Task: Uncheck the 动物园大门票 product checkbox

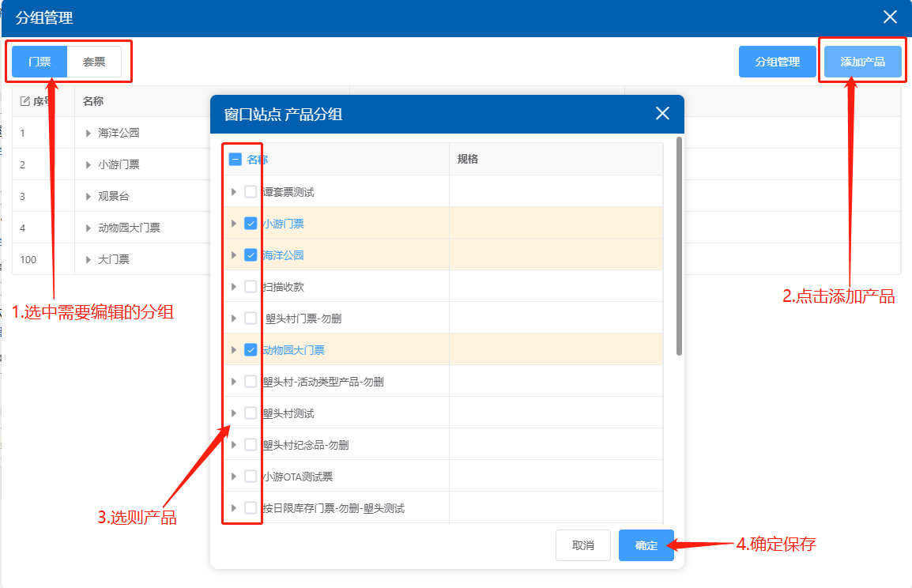Action: [251, 350]
